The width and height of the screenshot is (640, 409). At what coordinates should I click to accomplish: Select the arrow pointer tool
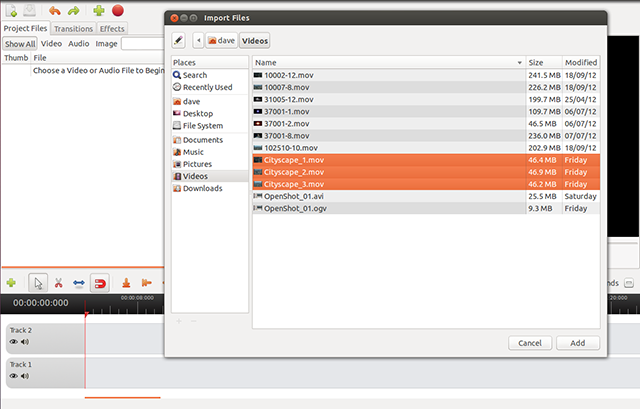tap(38, 283)
